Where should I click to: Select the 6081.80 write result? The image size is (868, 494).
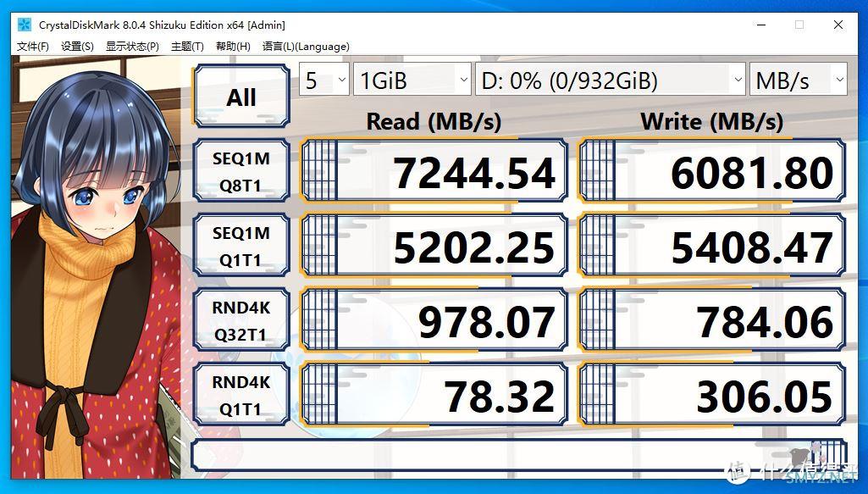pos(712,171)
